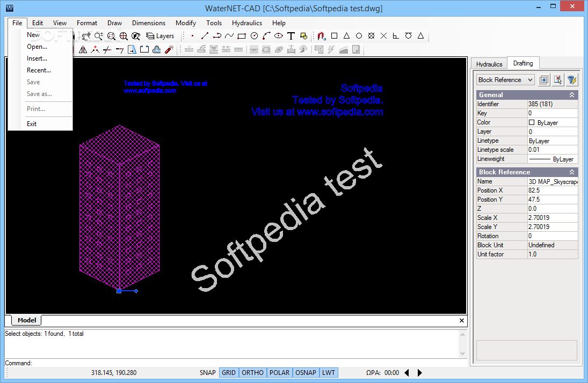Choose Recent... from the File menu
The width and height of the screenshot is (588, 383).
coord(40,70)
